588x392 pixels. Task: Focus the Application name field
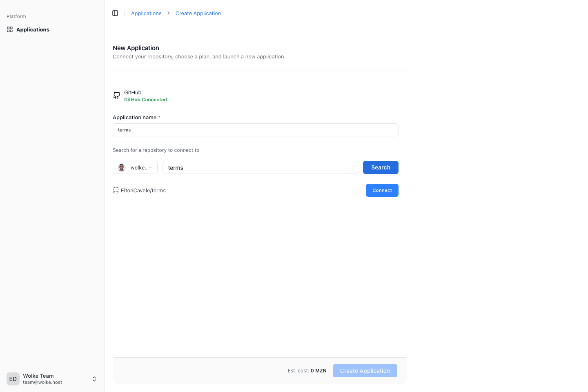coord(256,130)
